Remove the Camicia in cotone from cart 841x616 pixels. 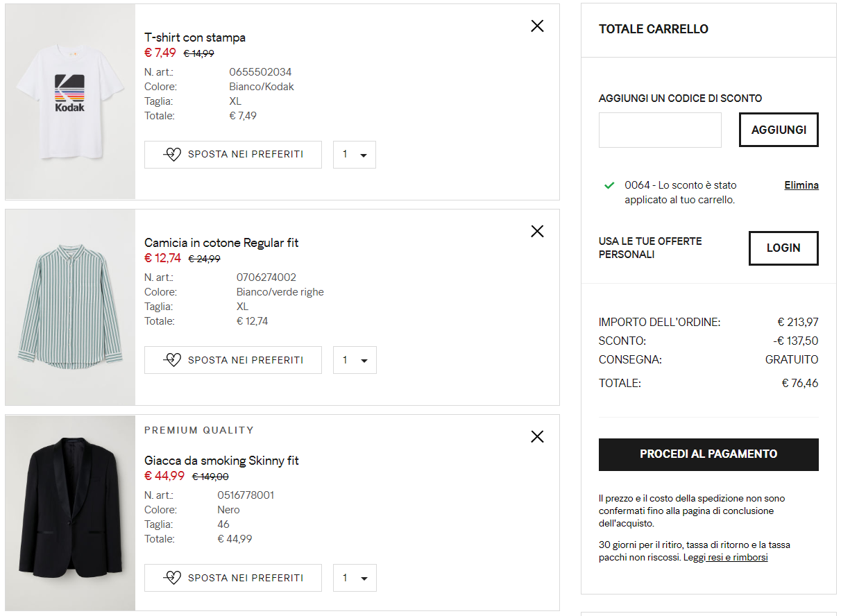pyautogui.click(x=537, y=232)
